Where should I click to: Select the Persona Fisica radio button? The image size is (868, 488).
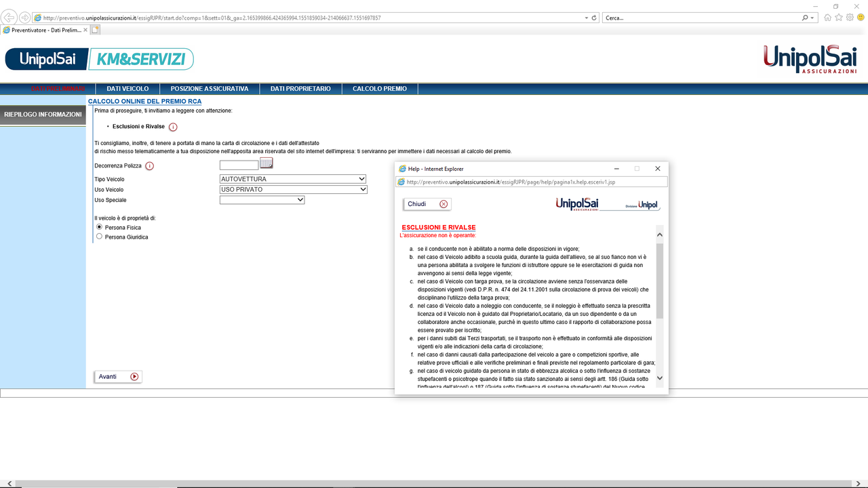tap(98, 227)
